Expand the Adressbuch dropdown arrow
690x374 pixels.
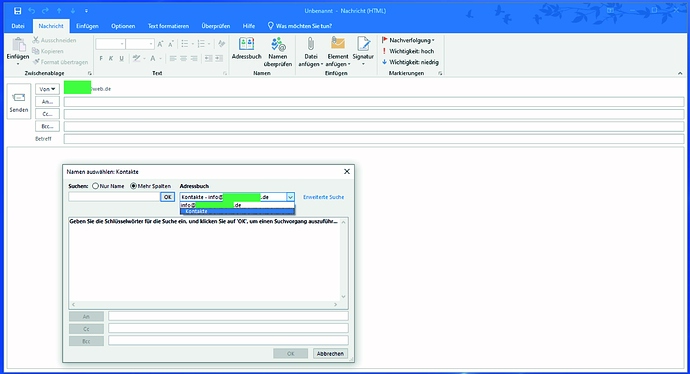click(290, 197)
